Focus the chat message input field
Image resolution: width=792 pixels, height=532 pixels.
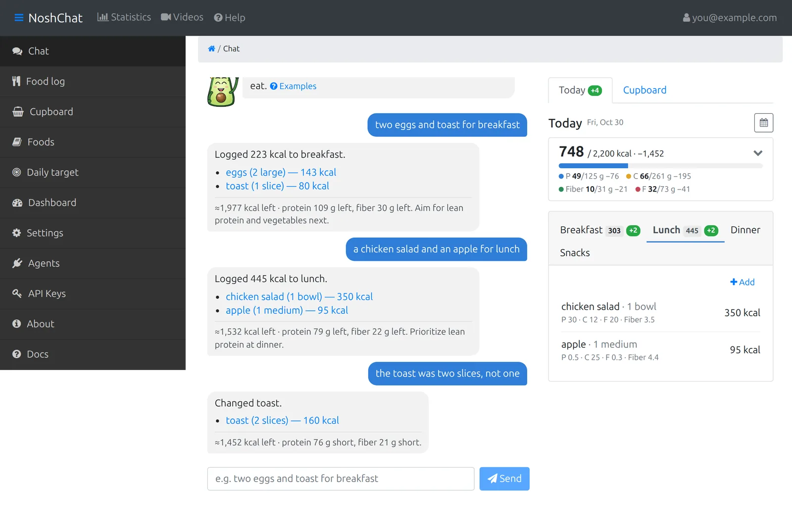tap(341, 479)
